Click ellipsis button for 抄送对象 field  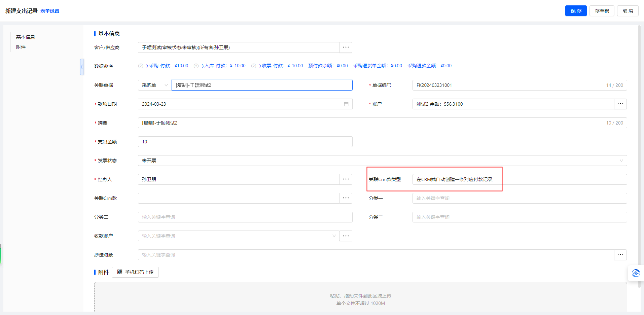pyautogui.click(x=620, y=255)
